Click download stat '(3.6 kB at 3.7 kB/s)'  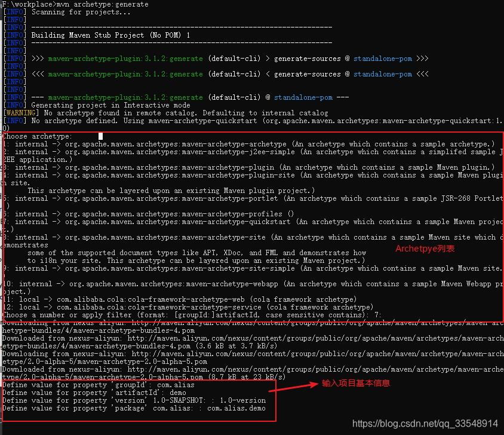236,346
